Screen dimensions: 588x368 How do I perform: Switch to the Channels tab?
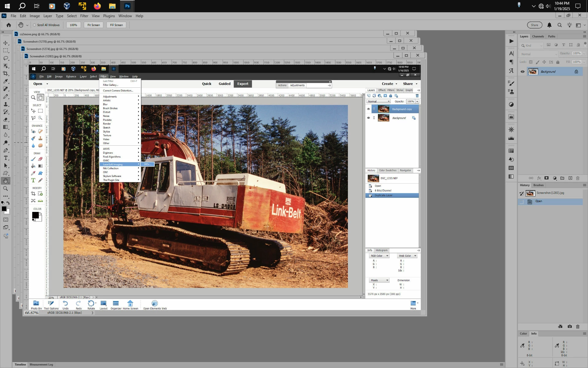click(538, 36)
